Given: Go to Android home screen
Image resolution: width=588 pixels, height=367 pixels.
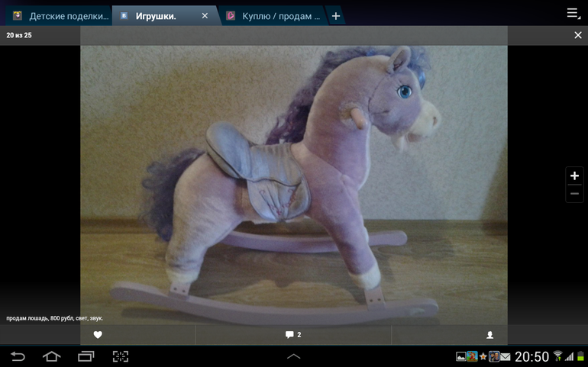Looking at the screenshot, I should (x=51, y=356).
